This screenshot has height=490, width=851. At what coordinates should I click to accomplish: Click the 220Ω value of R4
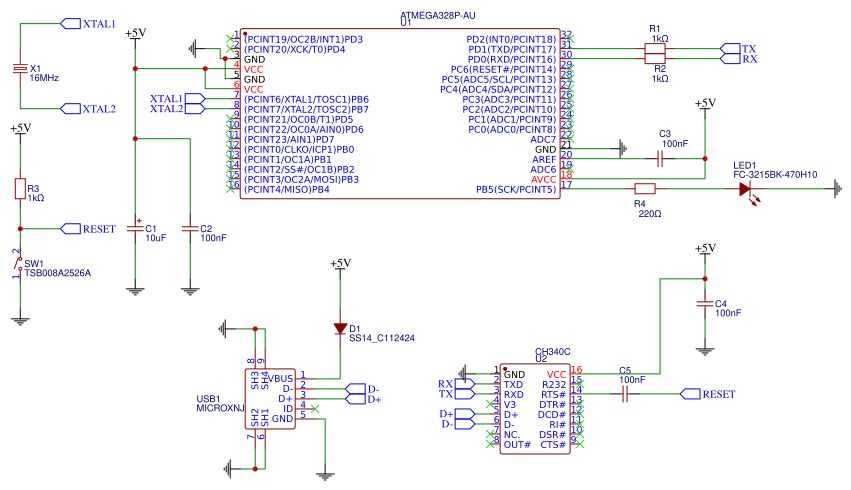(650, 214)
